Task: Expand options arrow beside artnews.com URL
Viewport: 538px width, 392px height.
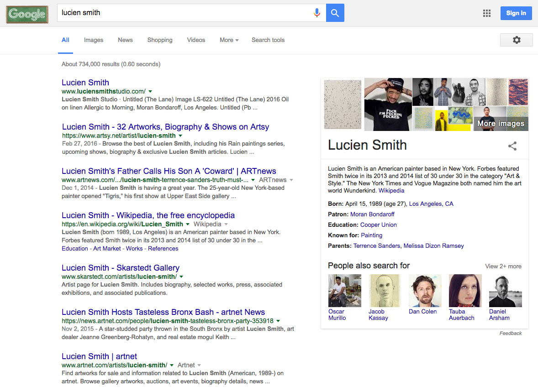Action: [253, 180]
